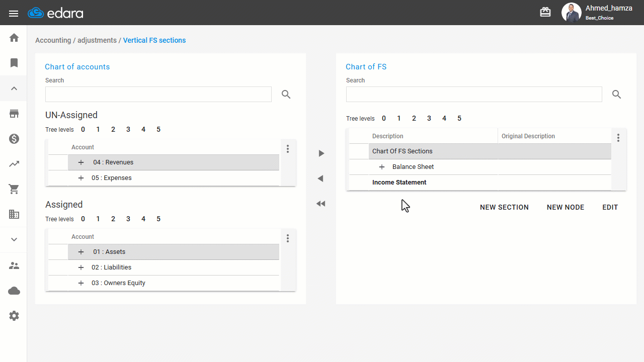Image resolution: width=644 pixels, height=362 pixels.
Task: Open the store sidebar icon
Action: (x=14, y=114)
